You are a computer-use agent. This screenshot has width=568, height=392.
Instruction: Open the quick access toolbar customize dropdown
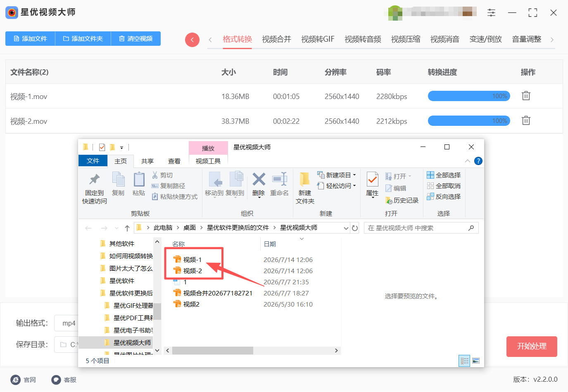click(121, 147)
